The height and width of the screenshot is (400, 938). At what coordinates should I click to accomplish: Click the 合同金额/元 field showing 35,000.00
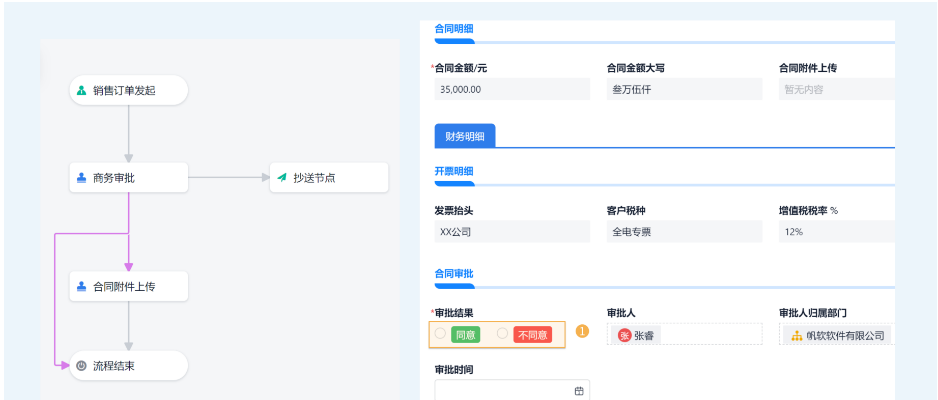[512, 89]
